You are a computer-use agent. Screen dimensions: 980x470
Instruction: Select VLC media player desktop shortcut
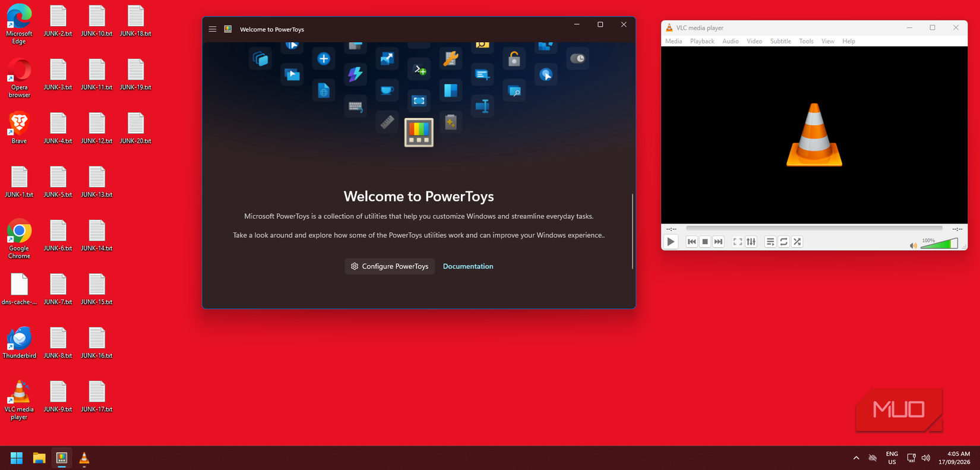[19, 400]
